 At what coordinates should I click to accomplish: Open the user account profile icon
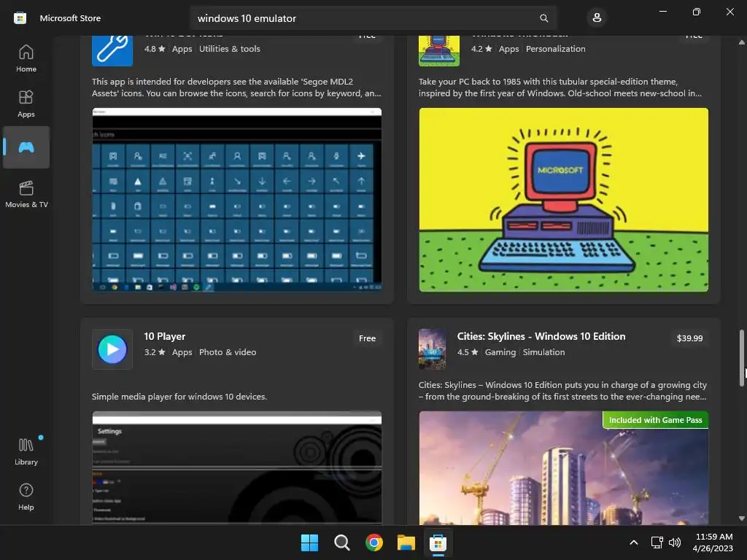pos(597,18)
